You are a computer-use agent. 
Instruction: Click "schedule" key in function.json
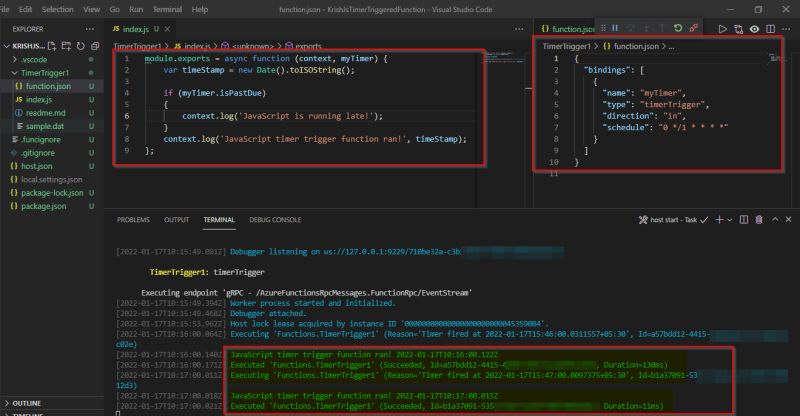[626, 128]
